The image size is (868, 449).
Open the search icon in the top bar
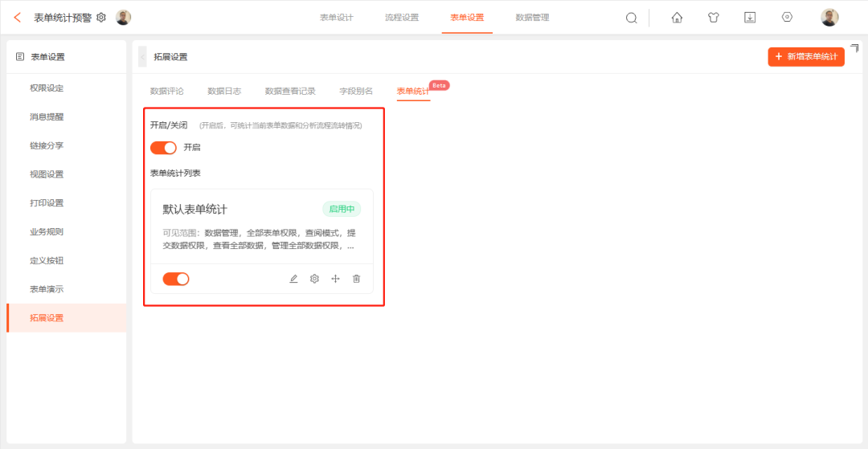coord(631,18)
